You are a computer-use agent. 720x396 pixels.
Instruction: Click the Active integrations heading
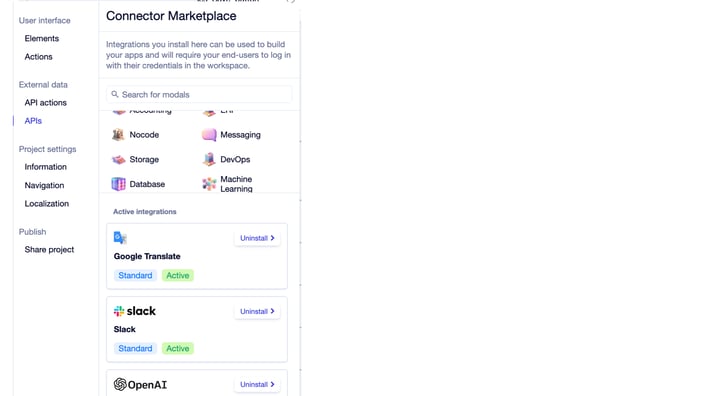point(145,212)
